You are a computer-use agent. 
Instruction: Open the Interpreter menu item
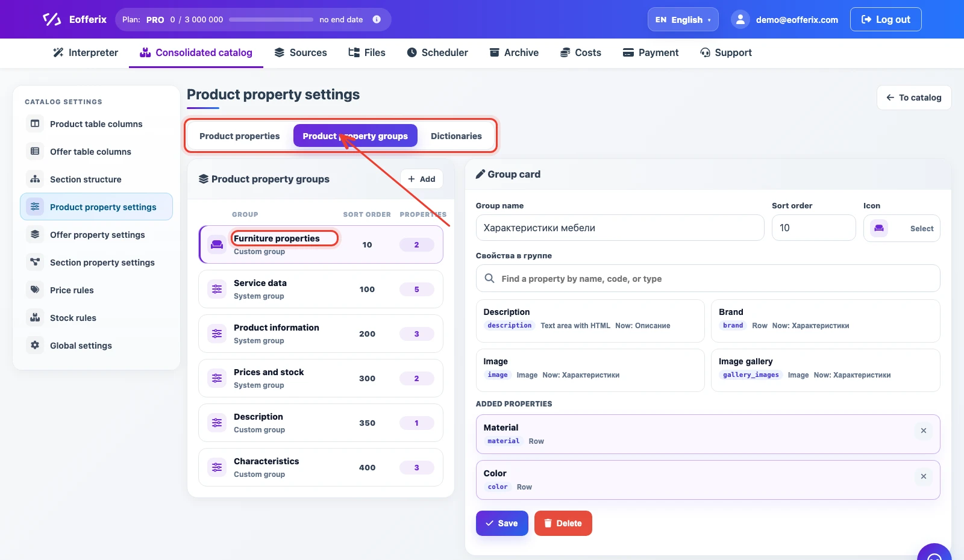pos(86,52)
